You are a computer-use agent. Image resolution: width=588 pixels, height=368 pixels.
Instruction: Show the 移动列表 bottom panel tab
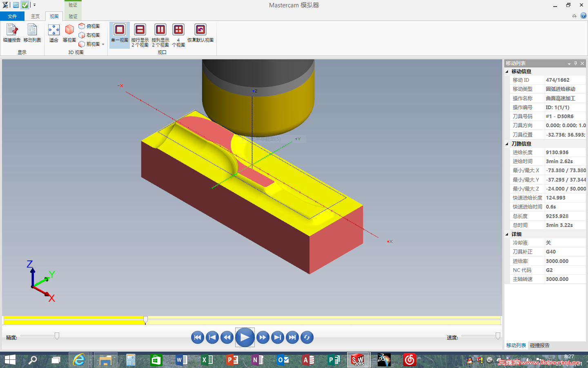coord(516,346)
